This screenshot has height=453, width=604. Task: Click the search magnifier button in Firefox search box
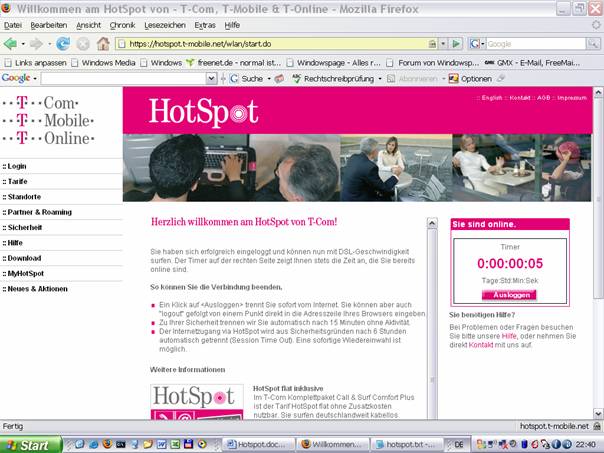tap(593, 44)
